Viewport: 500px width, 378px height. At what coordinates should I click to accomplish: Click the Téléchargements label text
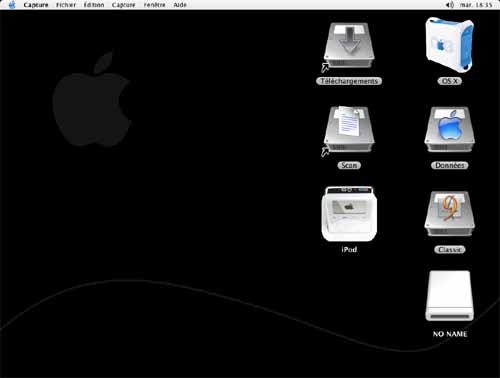[x=349, y=81]
